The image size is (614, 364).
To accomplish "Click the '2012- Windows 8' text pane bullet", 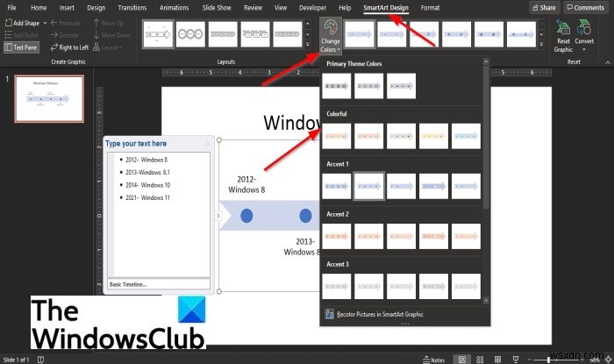I will (146, 160).
